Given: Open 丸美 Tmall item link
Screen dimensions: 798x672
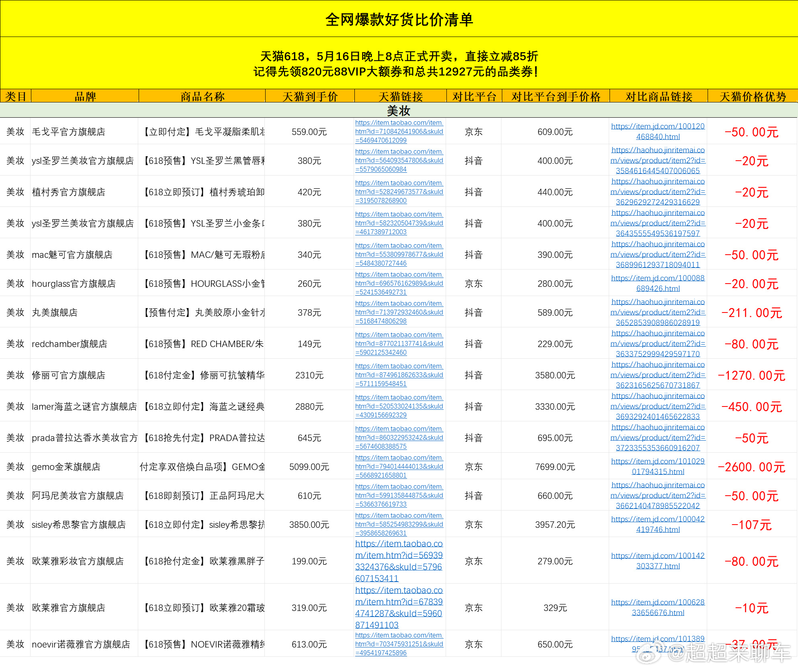Looking at the screenshot, I should click(399, 312).
